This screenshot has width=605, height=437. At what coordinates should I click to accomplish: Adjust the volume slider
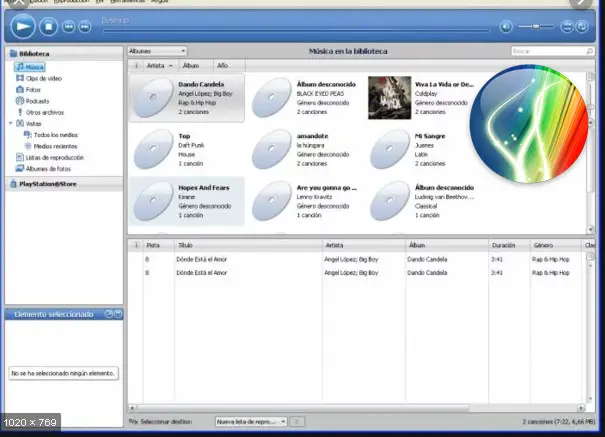pyautogui.click(x=537, y=26)
